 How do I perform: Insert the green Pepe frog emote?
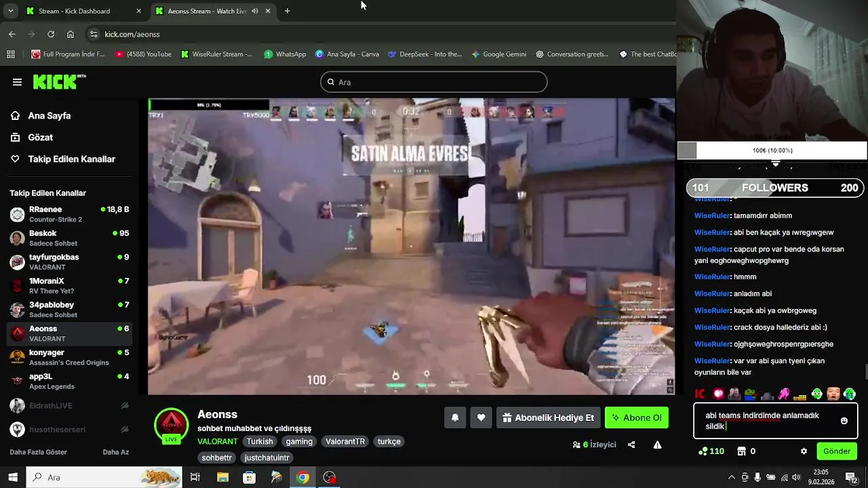[750, 394]
